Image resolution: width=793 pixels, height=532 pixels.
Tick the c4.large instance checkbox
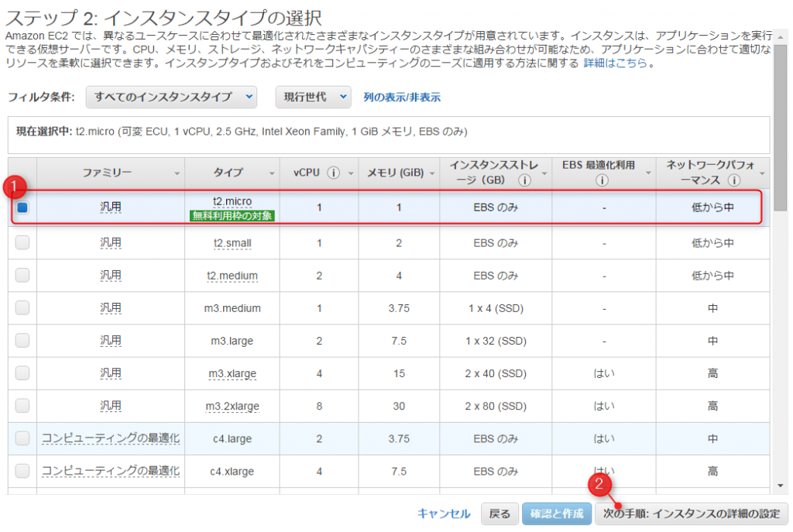22,438
